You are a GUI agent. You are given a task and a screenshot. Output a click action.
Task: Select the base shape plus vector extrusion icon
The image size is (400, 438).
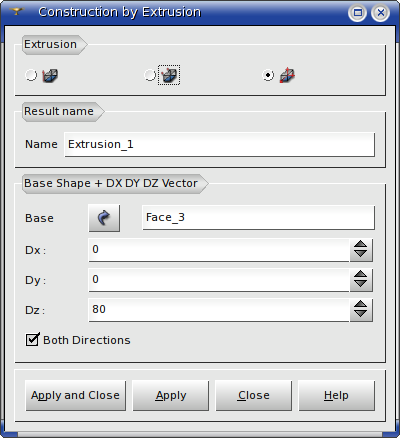[x=50, y=76]
